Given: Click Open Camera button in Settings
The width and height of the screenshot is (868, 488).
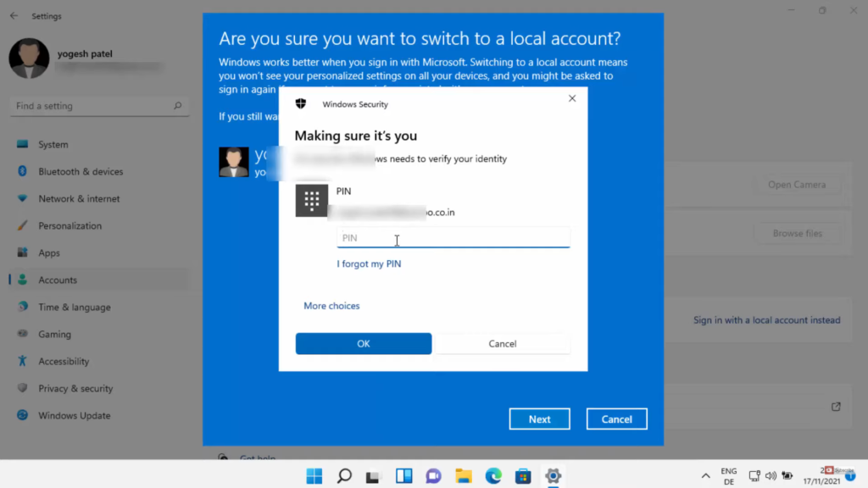Looking at the screenshot, I should click(797, 185).
